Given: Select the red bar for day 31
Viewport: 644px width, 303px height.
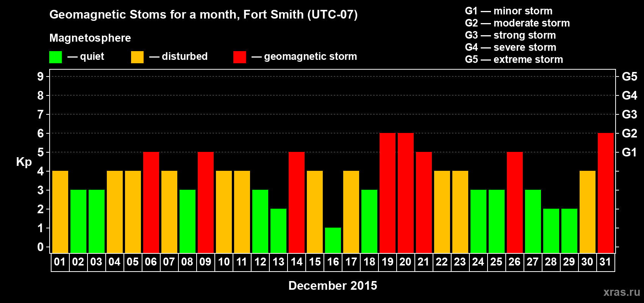Looking at the screenshot, I should (606, 193).
